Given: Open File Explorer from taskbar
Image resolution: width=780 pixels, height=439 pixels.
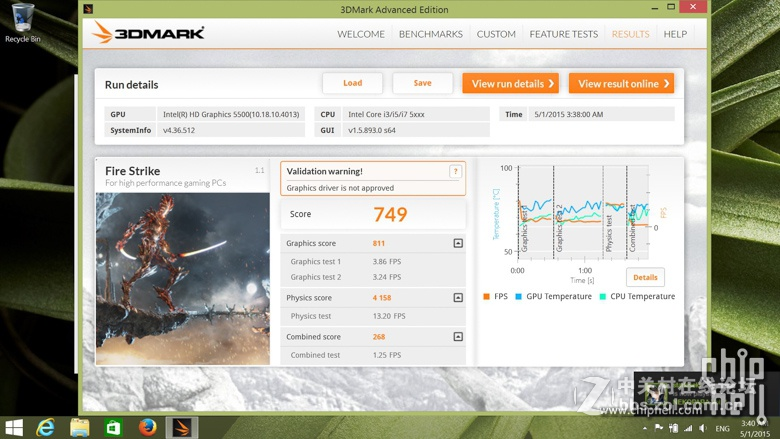Looking at the screenshot, I should click(x=80, y=428).
